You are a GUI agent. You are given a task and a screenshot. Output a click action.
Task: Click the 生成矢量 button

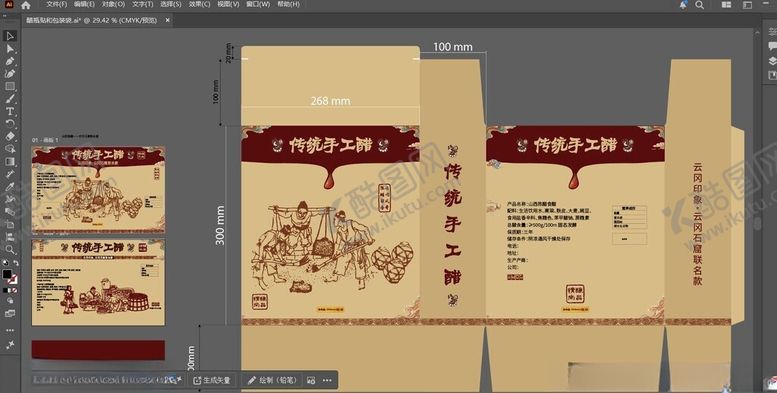point(212,380)
